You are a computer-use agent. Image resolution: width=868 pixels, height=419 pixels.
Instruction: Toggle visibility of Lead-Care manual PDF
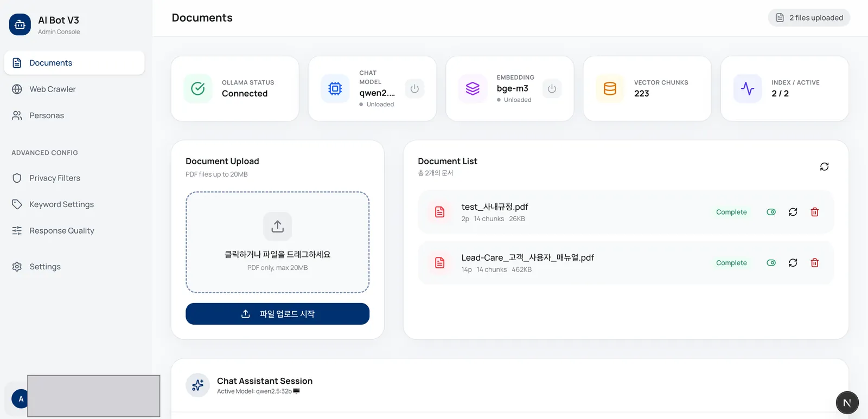pyautogui.click(x=771, y=263)
